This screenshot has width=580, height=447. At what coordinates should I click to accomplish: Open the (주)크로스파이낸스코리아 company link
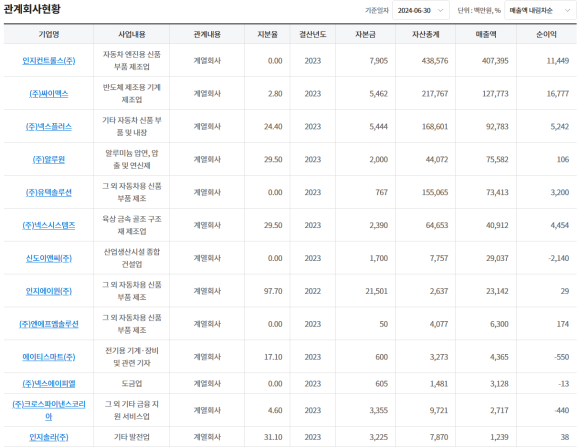49,410
